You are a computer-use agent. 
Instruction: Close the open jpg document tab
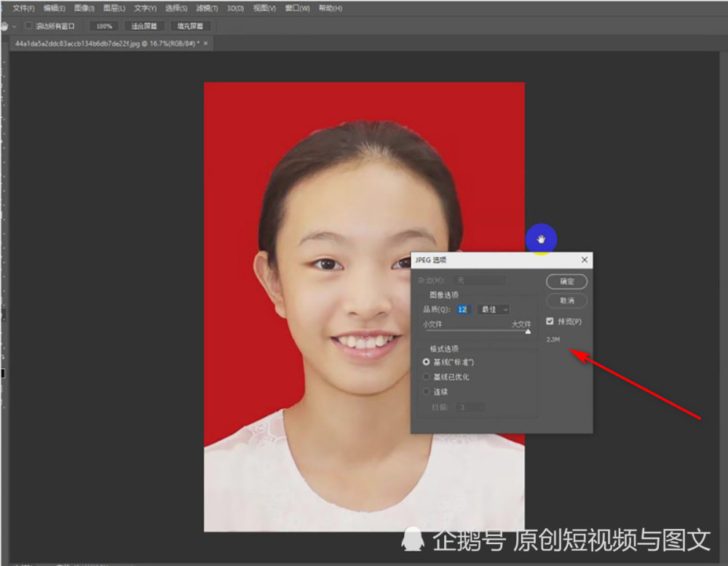click(x=205, y=44)
